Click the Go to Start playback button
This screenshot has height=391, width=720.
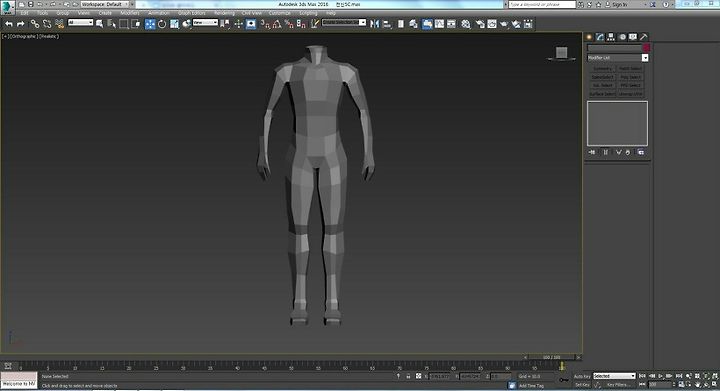pyautogui.click(x=642, y=376)
